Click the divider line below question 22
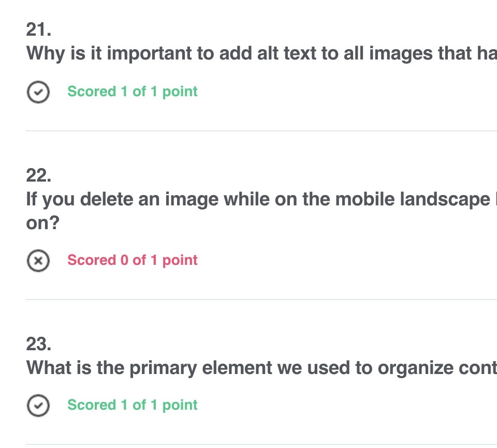 (261, 299)
